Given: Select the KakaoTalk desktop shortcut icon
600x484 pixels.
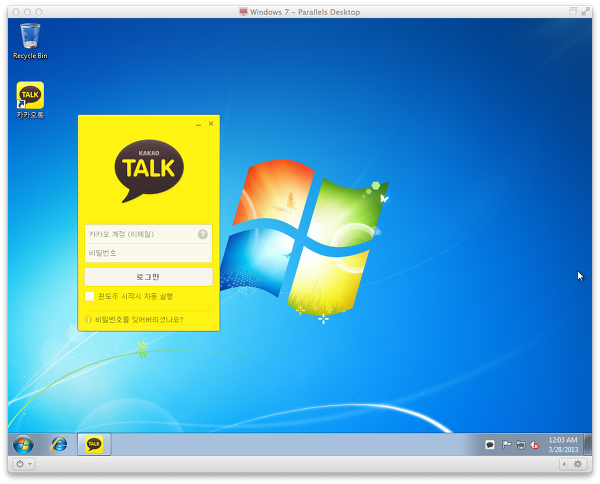Looking at the screenshot, I should point(30,100).
